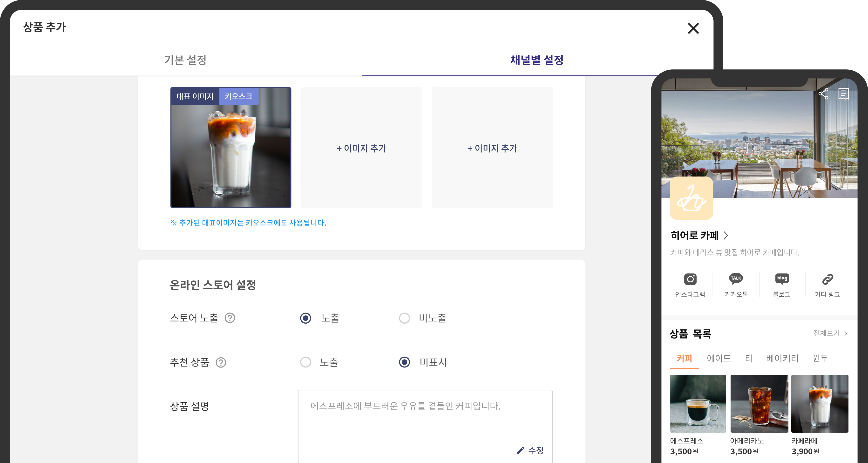Screen dimensions: 868x463
Task: Select 미표시 for 추천 상품
Action: tap(404, 362)
